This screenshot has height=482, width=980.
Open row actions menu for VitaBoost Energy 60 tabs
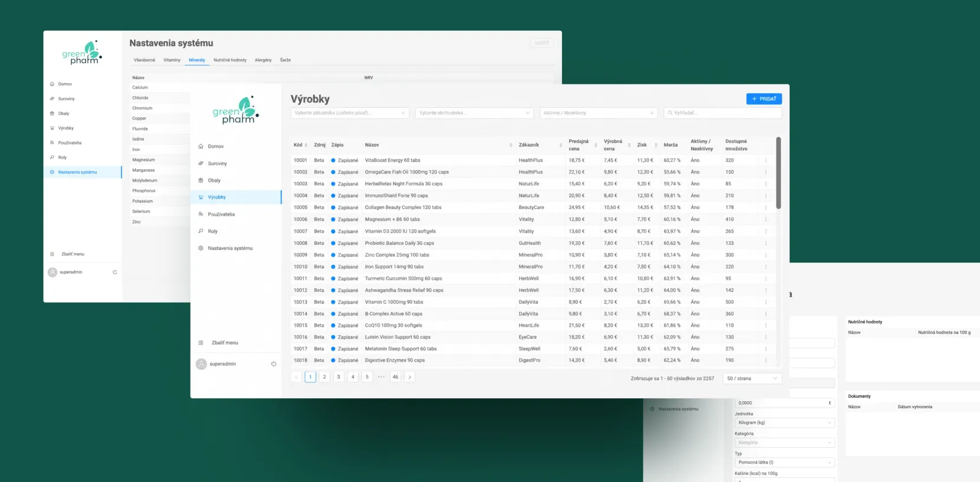pos(766,160)
